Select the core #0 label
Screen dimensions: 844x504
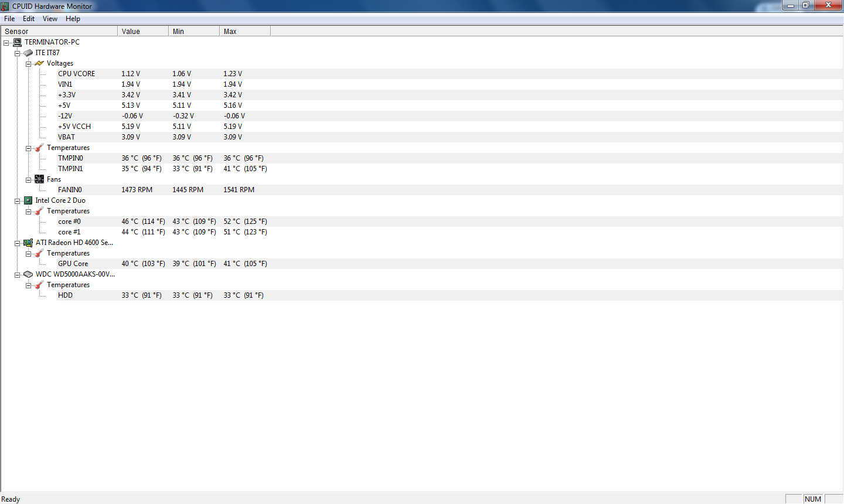click(69, 222)
